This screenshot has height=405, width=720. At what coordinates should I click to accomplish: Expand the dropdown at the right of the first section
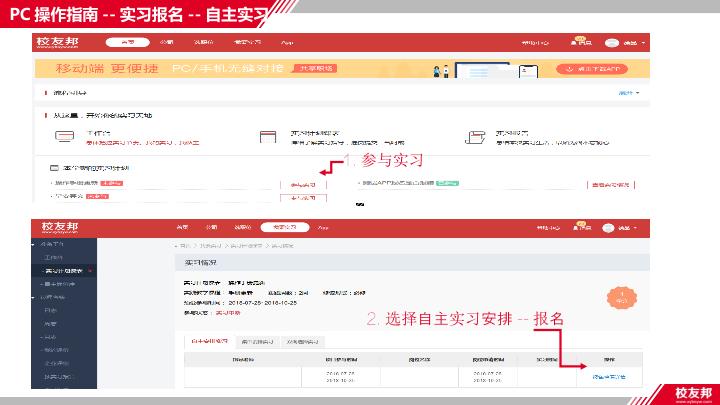click(x=629, y=92)
